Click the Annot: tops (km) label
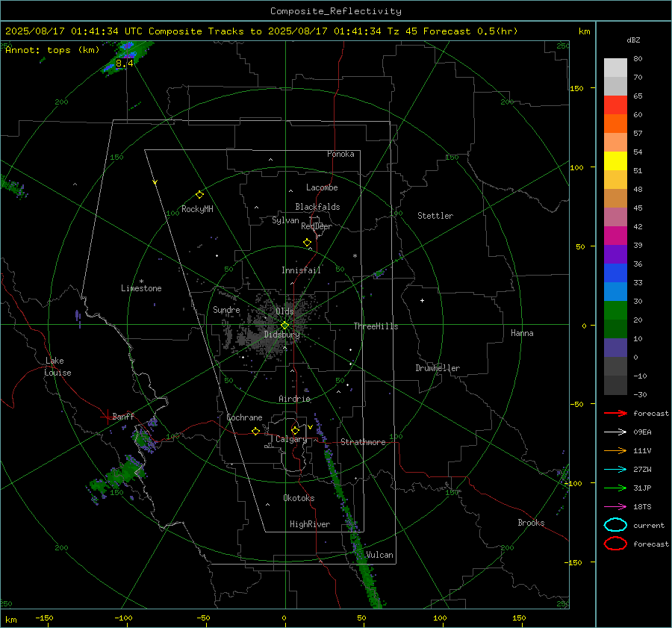 52,50
